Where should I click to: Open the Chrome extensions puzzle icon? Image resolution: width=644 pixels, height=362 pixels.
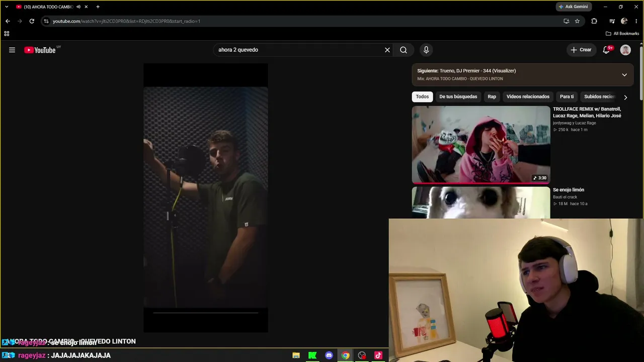(x=594, y=21)
